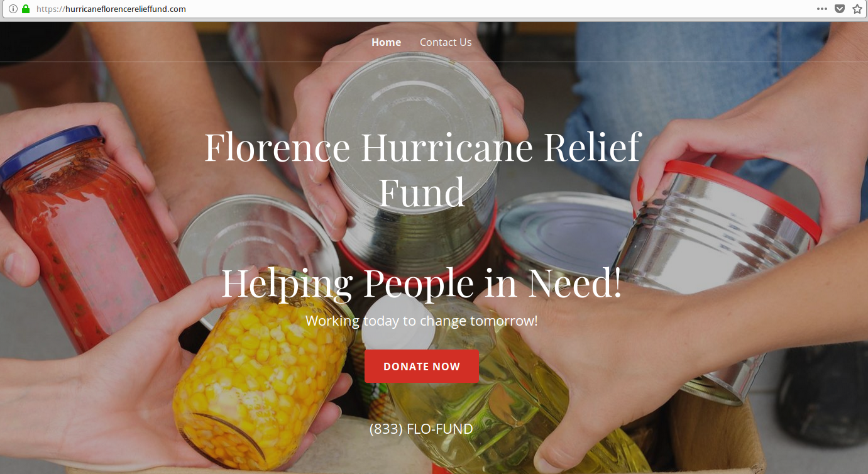Open the site information icon
This screenshot has height=474, width=868.
click(13, 9)
